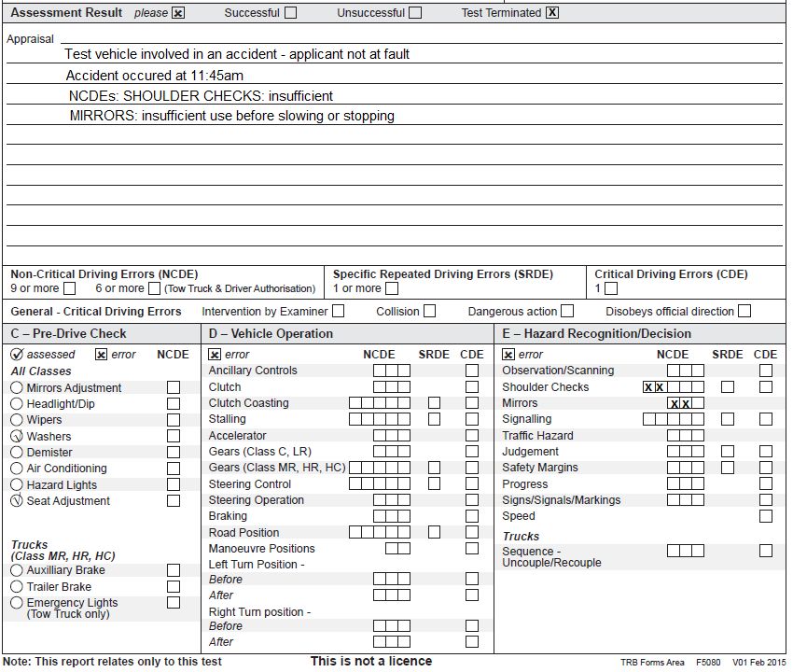
Task: Check the CDE box for Manoeuvre Positions
Action: pyautogui.click(x=472, y=548)
